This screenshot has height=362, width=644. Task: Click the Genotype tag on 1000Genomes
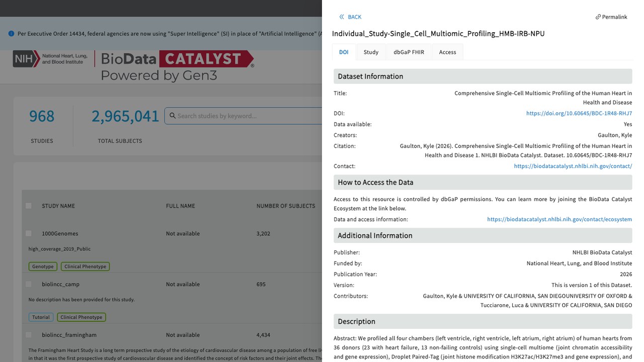pyautogui.click(x=43, y=266)
